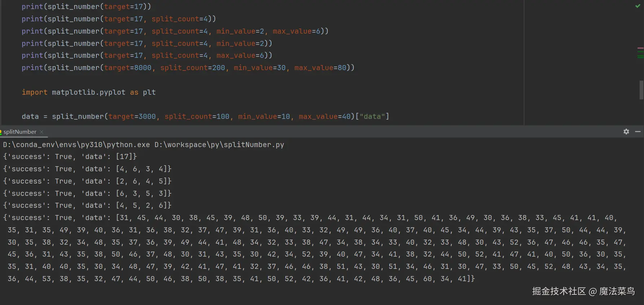
Task: Click the final output line ending with 41]}
Action: click(241, 279)
